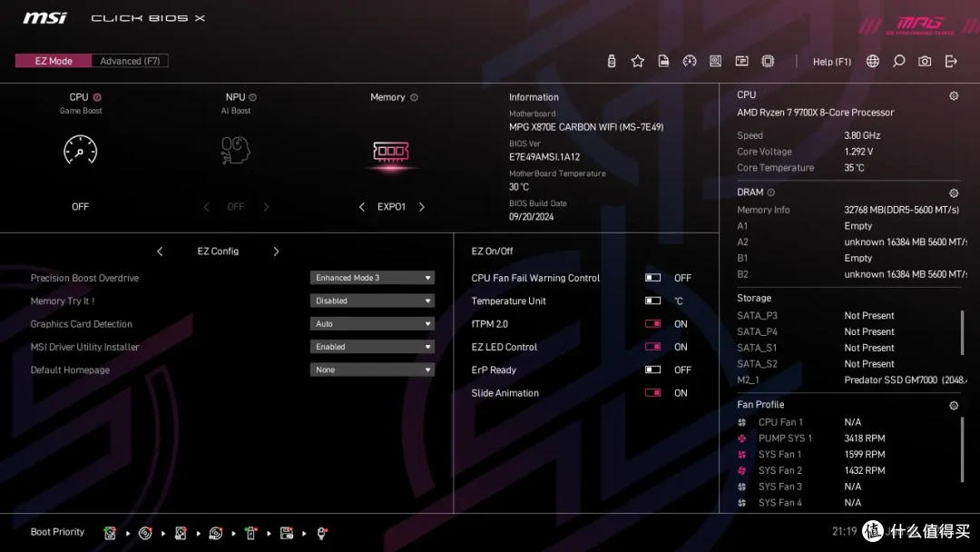This screenshot has height=552, width=980.
Task: Click the Storage list scrollbar
Action: 963,332
